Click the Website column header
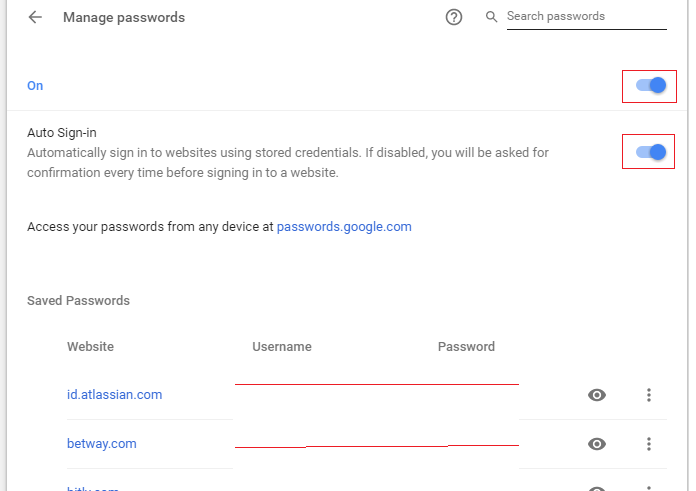The height and width of the screenshot is (491, 696). pyautogui.click(x=91, y=347)
